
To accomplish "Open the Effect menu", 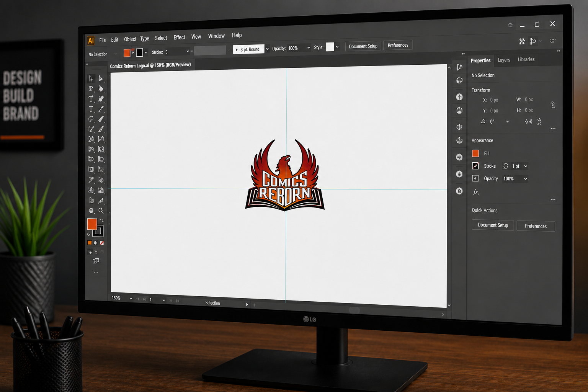I will (179, 37).
